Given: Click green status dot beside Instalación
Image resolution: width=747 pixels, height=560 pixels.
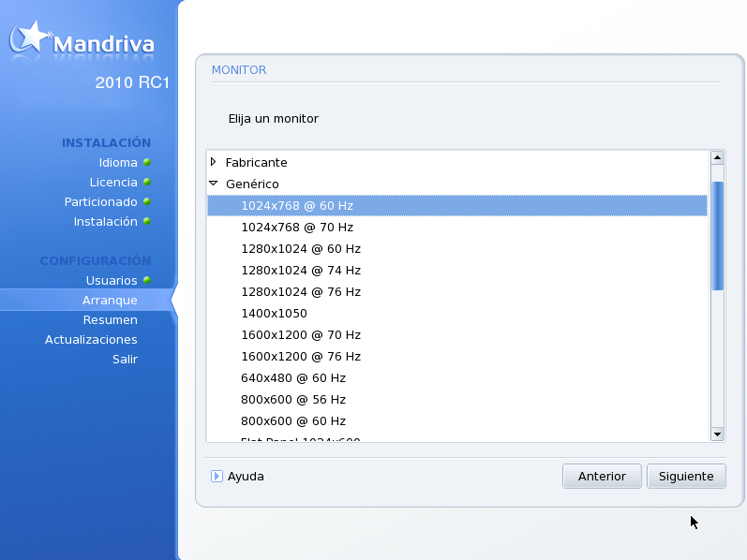Looking at the screenshot, I should (x=147, y=221).
